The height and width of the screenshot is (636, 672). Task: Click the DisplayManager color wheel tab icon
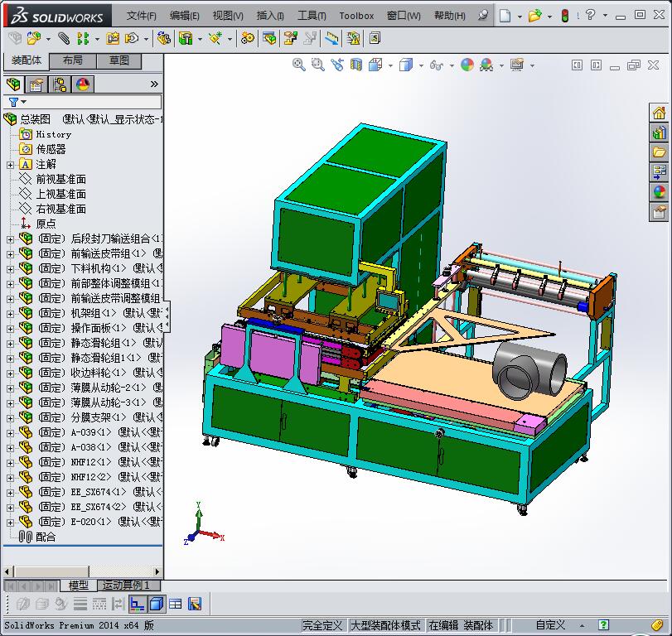coord(82,84)
